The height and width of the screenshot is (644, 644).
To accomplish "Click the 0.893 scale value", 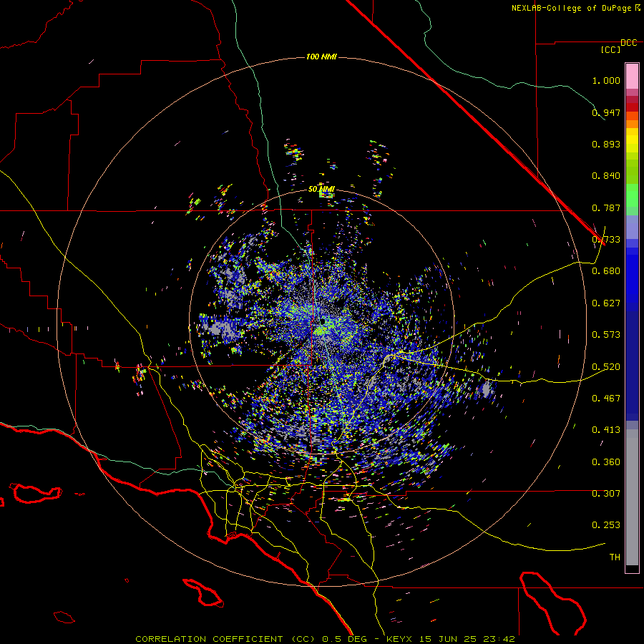I will (606, 144).
